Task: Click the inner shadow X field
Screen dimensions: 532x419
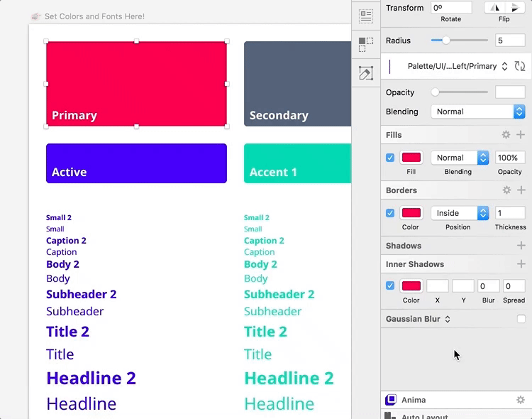Action: pyautogui.click(x=438, y=285)
